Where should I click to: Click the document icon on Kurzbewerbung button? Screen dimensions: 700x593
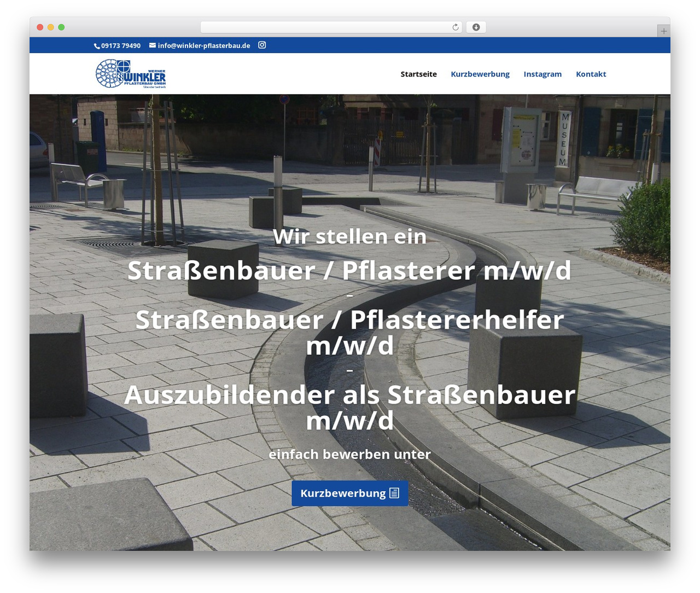(x=394, y=493)
